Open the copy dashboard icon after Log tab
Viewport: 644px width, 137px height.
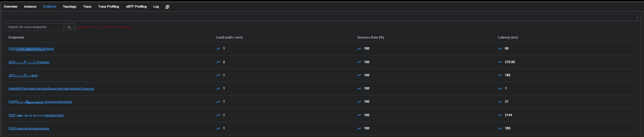tap(167, 7)
